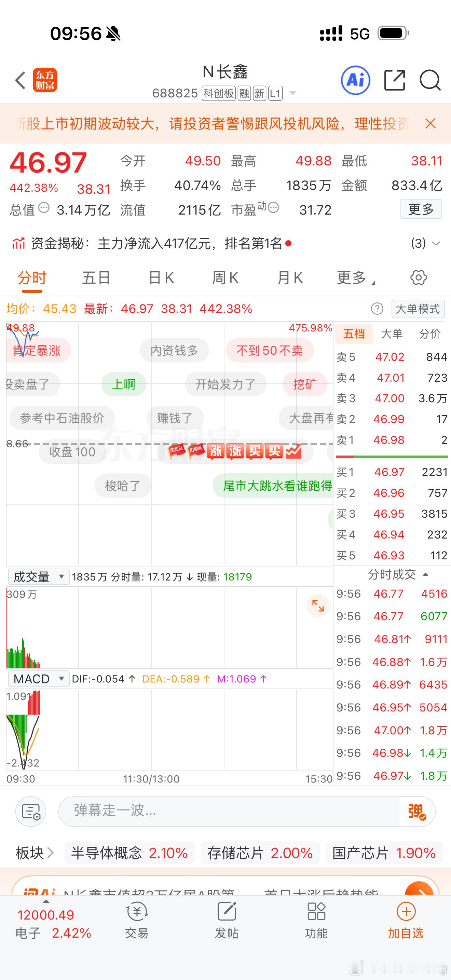Open the Ai assistant icon

coord(355,80)
